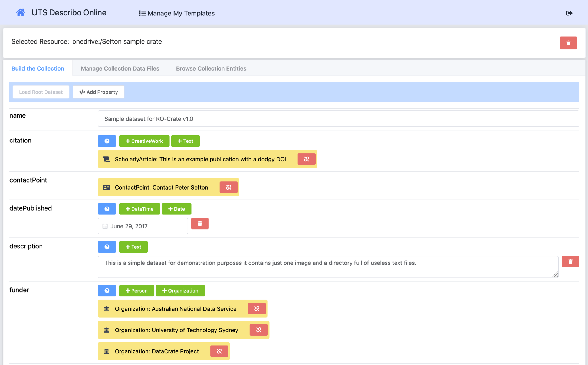Remove the description text with trash icon
Screen dimensions: 588x365
570,261
